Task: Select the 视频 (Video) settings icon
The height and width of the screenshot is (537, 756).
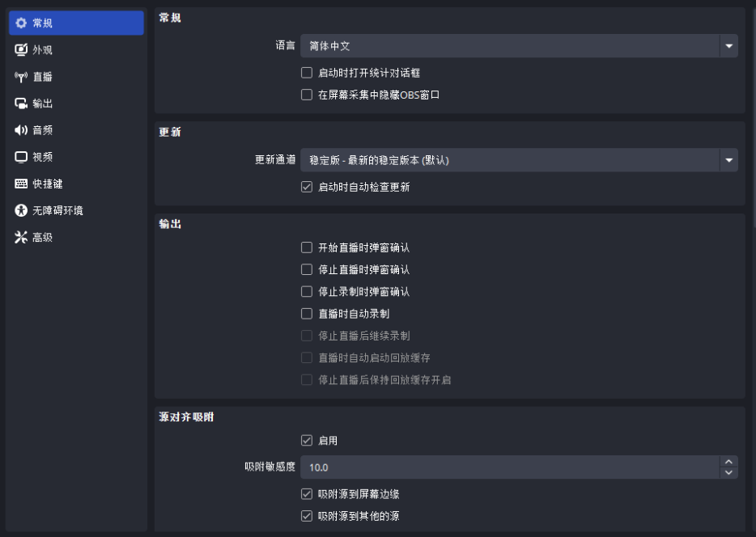Action: click(x=36, y=156)
